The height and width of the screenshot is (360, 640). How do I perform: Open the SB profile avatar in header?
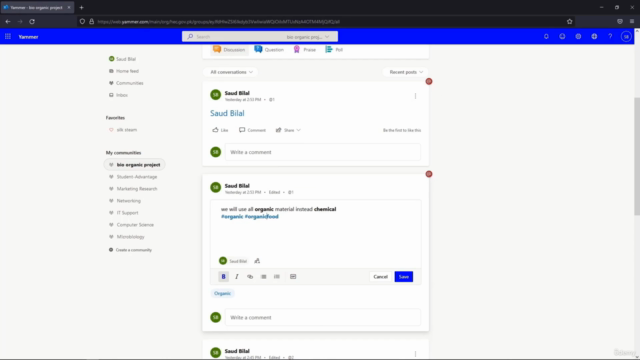click(x=626, y=37)
